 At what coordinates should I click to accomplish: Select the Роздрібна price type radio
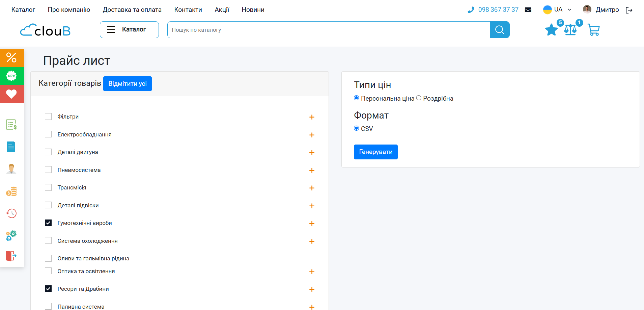pyautogui.click(x=419, y=98)
